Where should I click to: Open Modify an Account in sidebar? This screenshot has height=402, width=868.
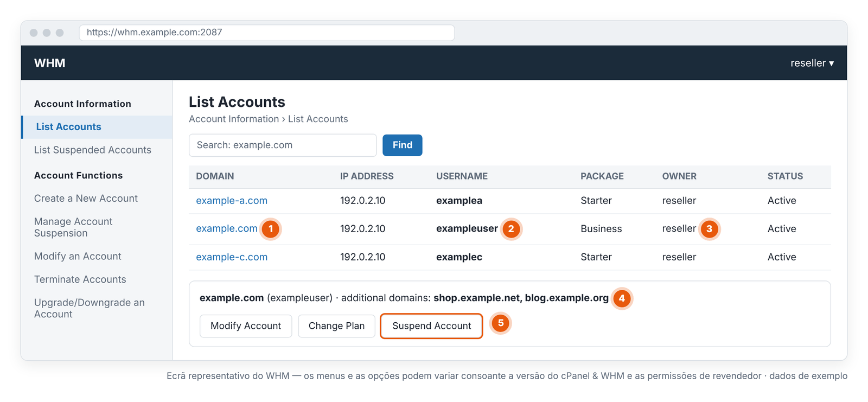tap(78, 257)
